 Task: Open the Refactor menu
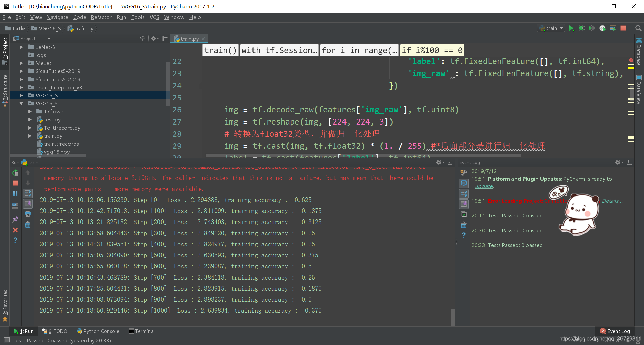point(101,17)
